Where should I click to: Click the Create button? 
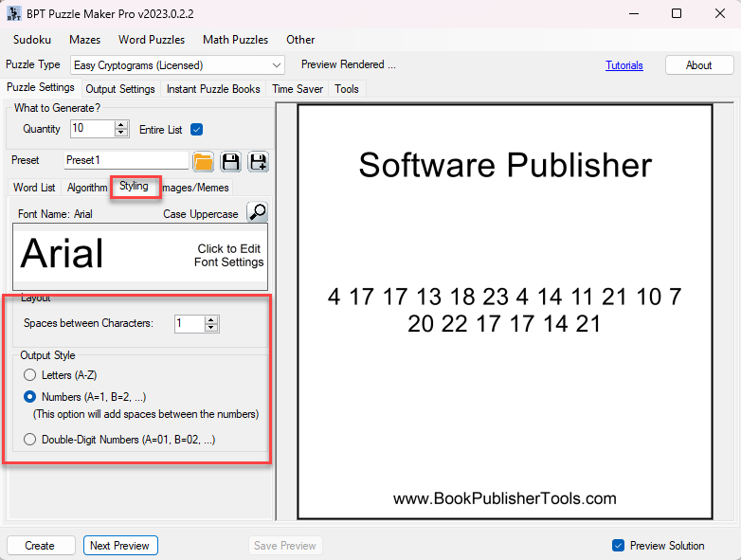[x=40, y=546]
